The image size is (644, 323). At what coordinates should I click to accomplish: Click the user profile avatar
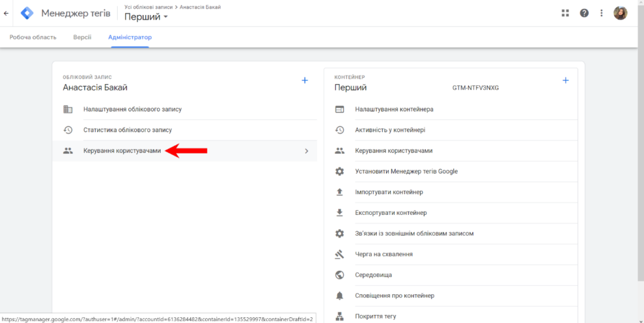pos(620,13)
